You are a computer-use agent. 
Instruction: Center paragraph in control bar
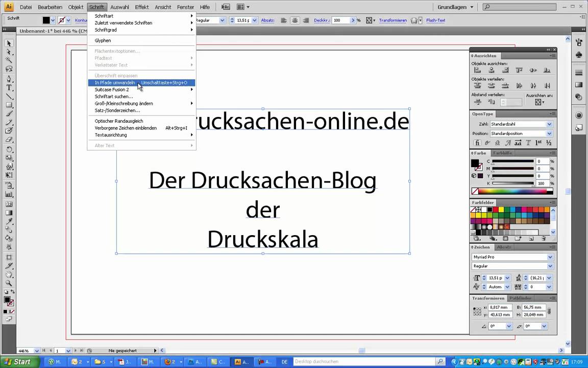pyautogui.click(x=295, y=20)
